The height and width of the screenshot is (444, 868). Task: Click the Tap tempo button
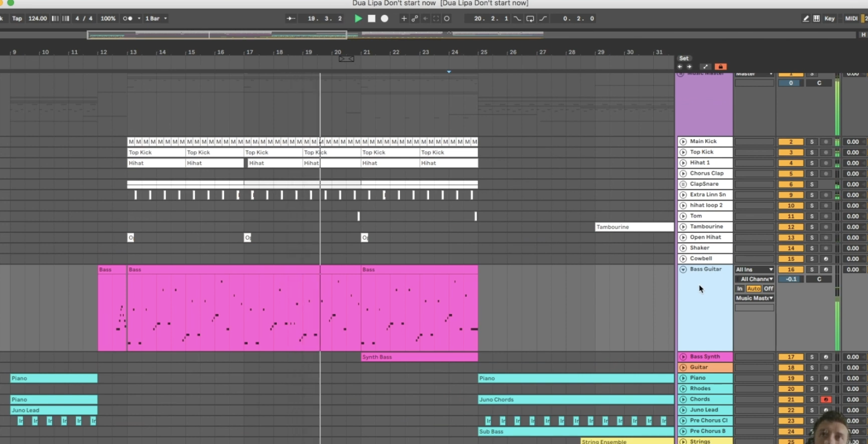(x=17, y=19)
